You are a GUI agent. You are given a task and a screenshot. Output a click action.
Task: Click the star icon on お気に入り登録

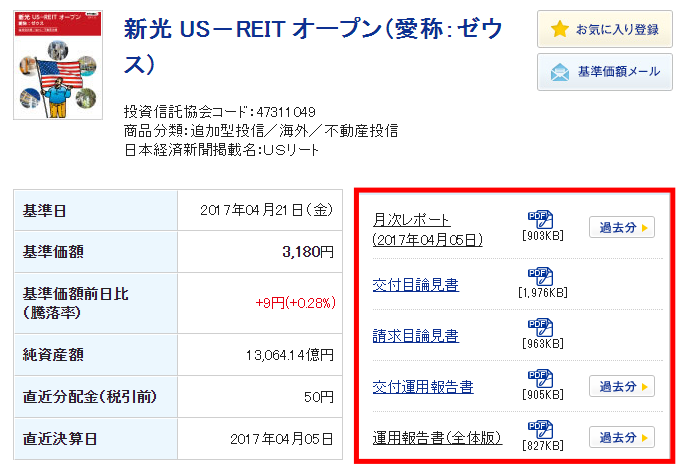point(559,29)
